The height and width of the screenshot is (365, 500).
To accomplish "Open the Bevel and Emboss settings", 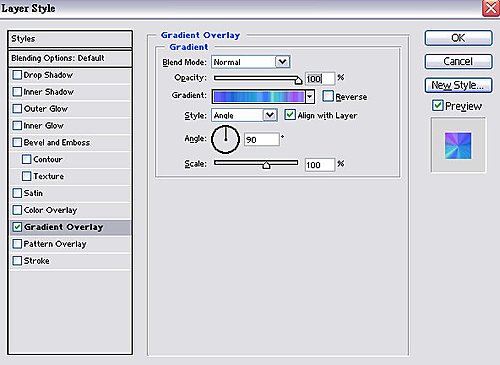I will click(57, 143).
